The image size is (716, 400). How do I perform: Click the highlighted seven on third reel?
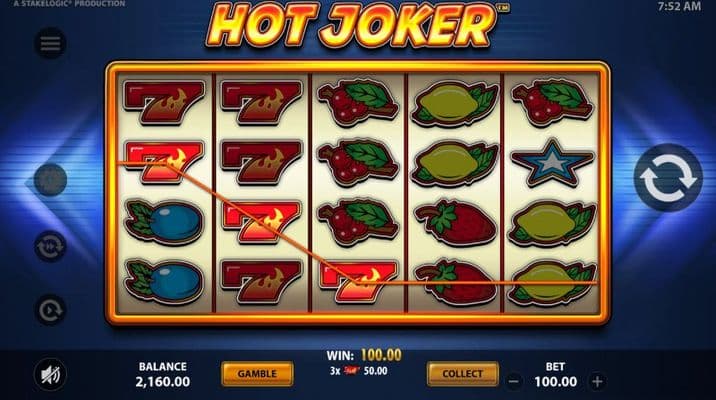358,281
